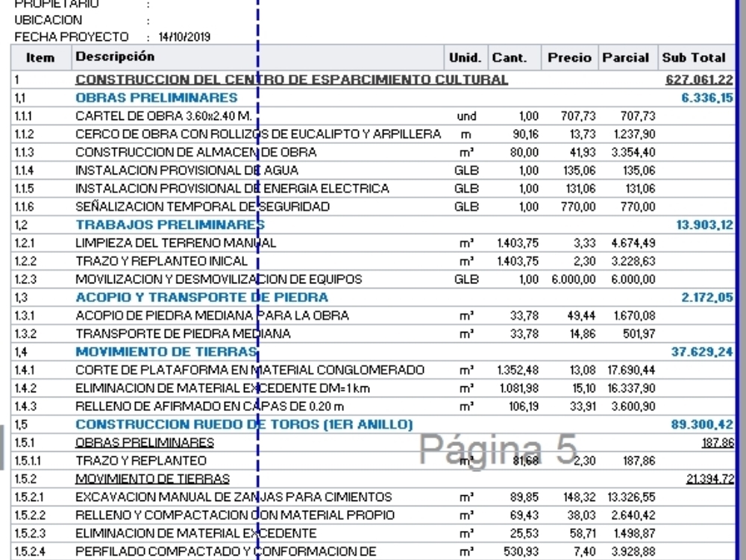The height and width of the screenshot is (560, 746).
Task: Select quantity 90,16 in CERCO DE OBRA row
Action: click(526, 134)
